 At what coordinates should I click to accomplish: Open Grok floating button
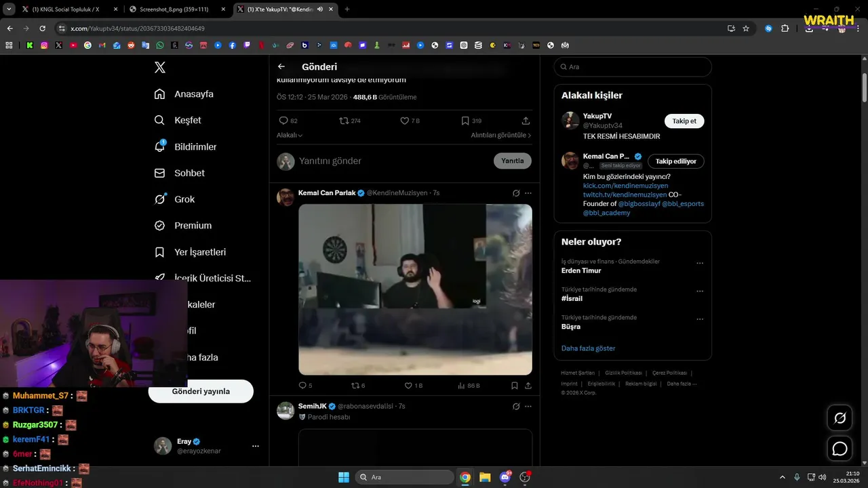(840, 418)
